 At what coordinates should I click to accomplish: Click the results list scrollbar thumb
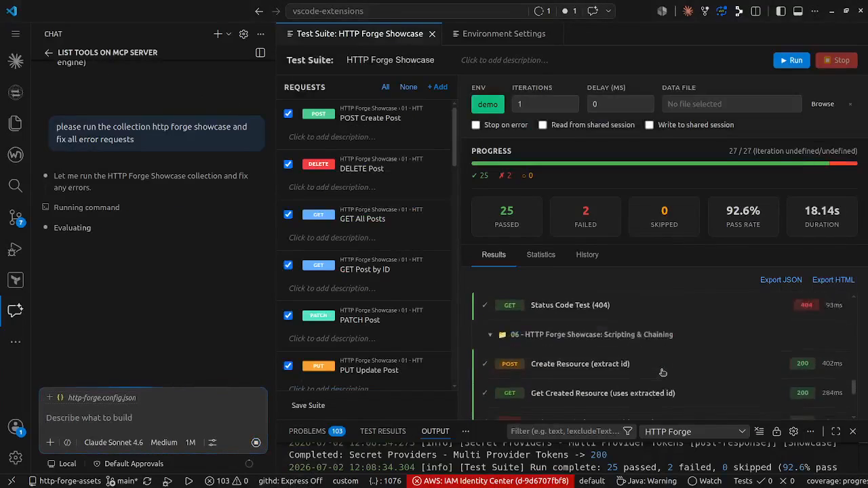tap(854, 387)
